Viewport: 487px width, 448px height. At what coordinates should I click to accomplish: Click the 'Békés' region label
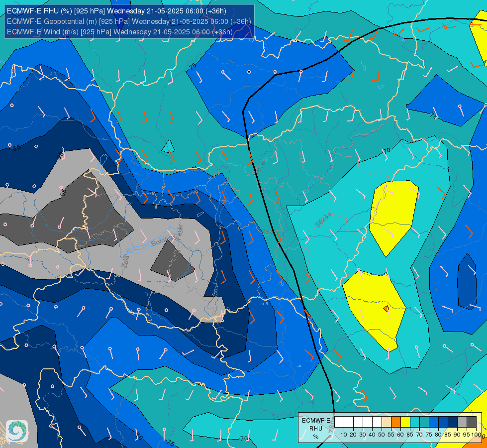pos(323,220)
